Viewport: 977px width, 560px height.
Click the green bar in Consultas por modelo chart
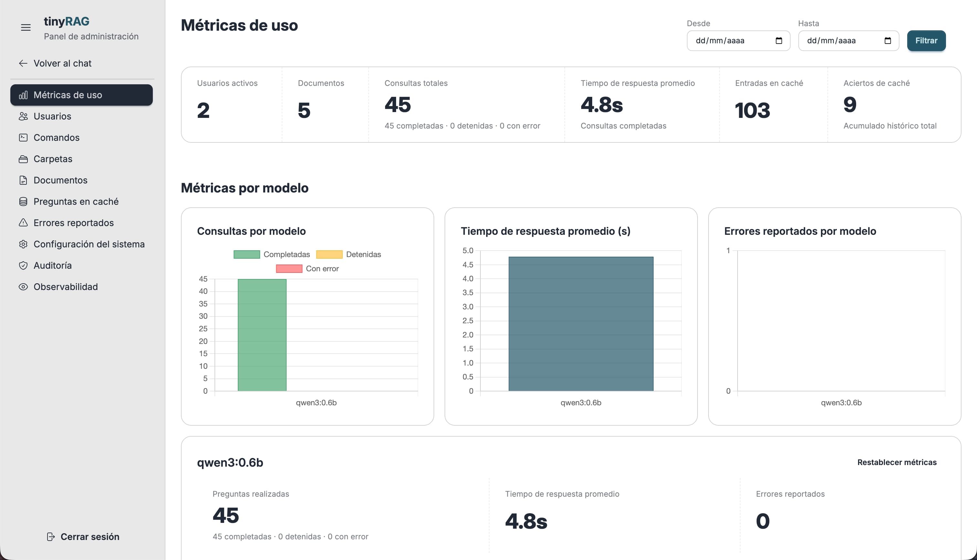point(262,335)
